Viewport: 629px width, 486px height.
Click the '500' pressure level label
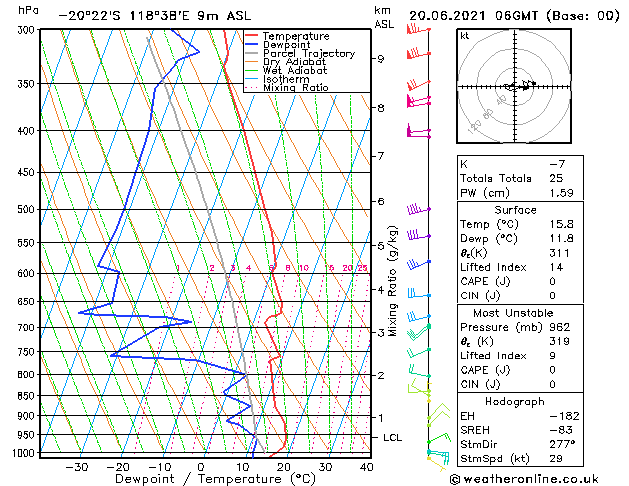[26, 210]
